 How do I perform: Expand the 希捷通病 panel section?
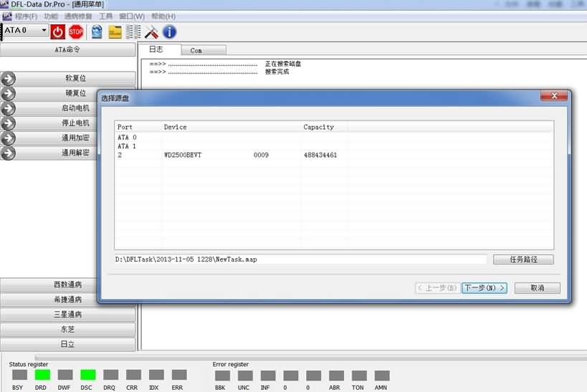coord(68,300)
